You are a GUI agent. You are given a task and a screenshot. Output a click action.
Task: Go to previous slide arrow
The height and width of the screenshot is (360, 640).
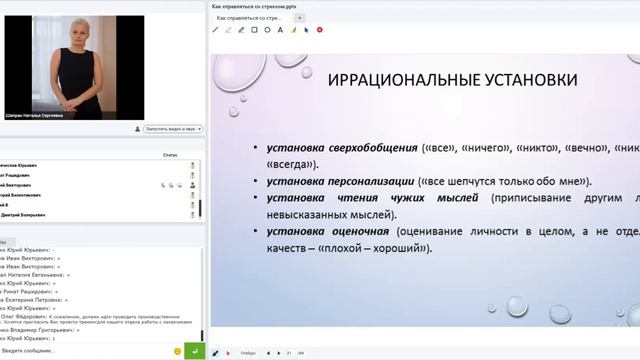268,353
